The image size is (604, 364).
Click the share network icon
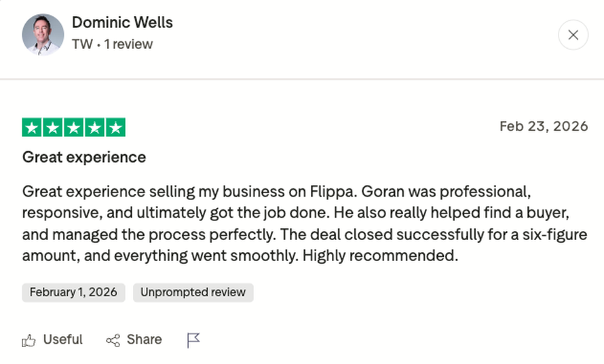coord(113,340)
